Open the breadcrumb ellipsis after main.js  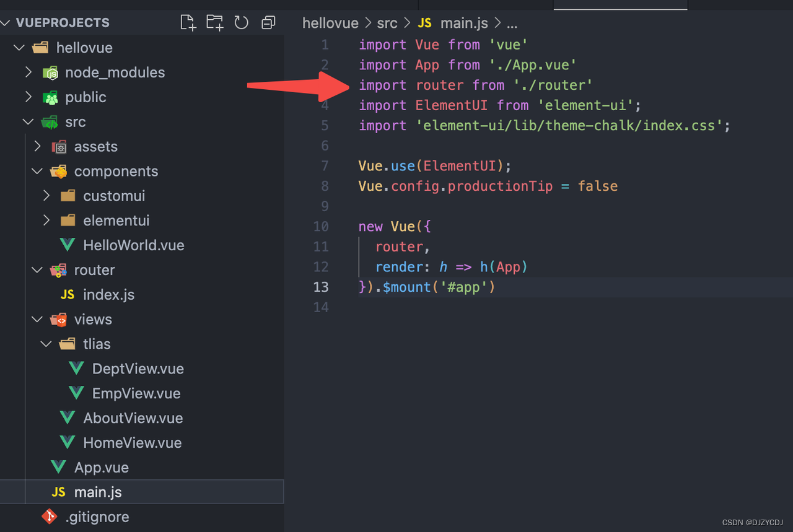coord(512,24)
